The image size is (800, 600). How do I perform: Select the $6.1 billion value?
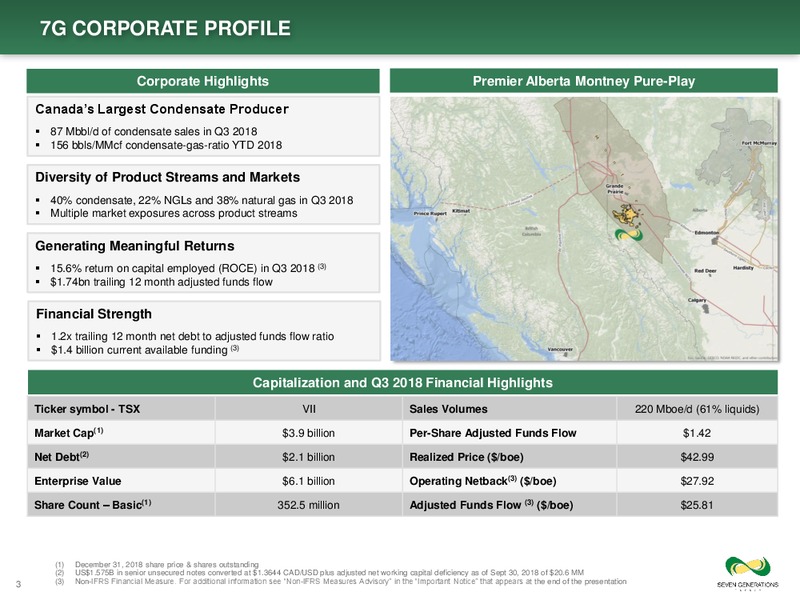(x=309, y=481)
